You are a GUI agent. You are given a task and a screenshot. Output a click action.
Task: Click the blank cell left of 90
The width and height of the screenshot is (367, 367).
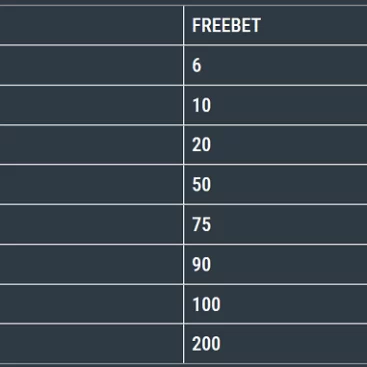[x=91, y=264]
